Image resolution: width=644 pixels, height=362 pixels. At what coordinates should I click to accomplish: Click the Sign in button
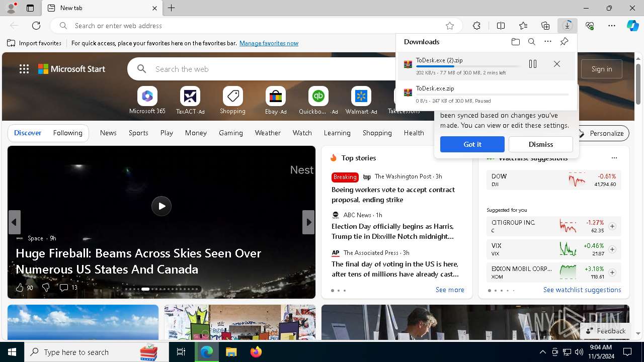602,69
